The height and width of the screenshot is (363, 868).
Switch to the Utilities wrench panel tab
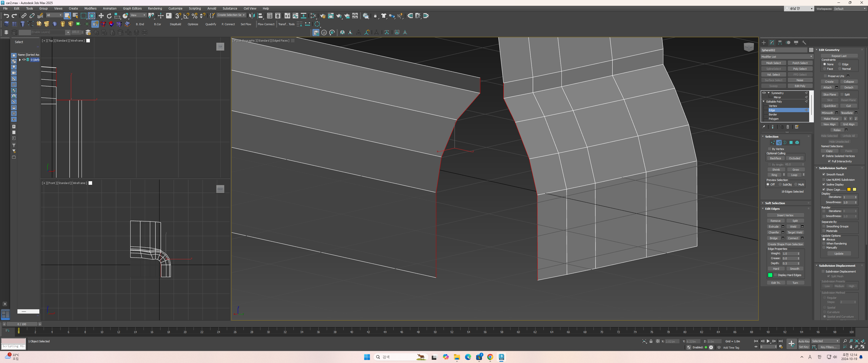click(x=804, y=42)
